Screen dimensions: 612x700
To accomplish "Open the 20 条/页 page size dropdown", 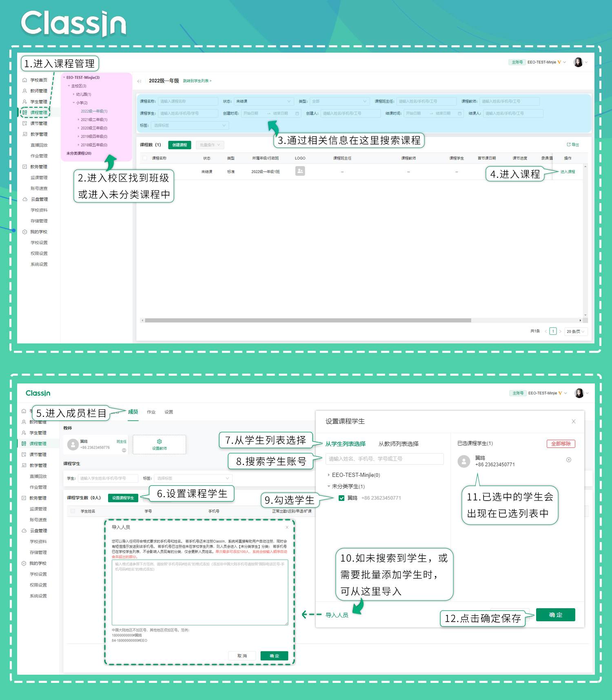I will tap(576, 332).
